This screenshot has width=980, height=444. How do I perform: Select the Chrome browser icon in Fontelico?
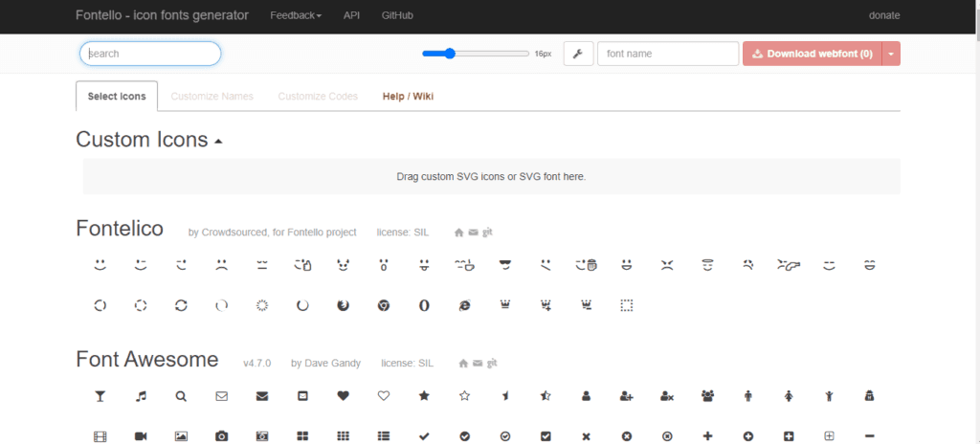click(384, 305)
